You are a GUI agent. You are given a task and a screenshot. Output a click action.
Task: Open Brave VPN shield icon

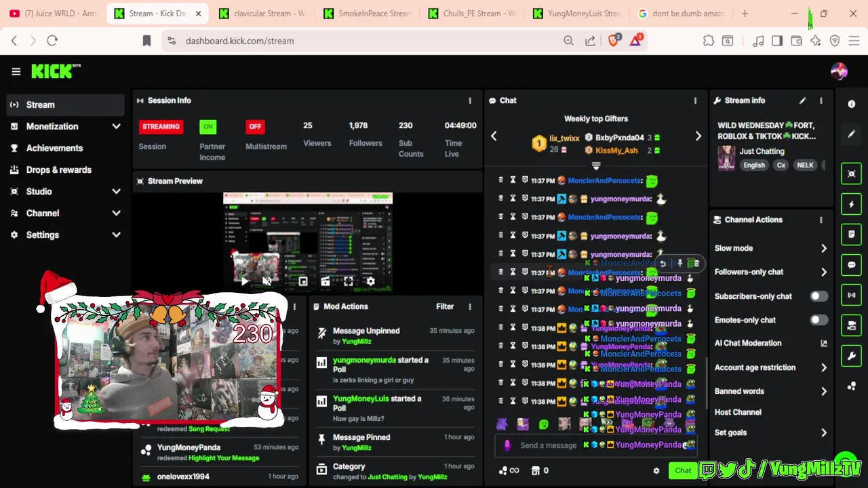point(835,41)
